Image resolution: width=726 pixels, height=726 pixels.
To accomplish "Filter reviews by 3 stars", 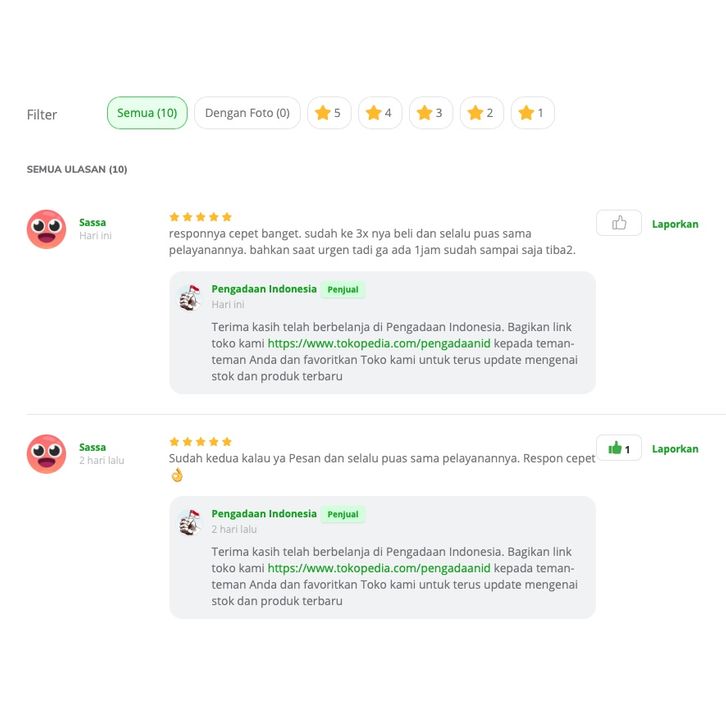I will [x=431, y=113].
